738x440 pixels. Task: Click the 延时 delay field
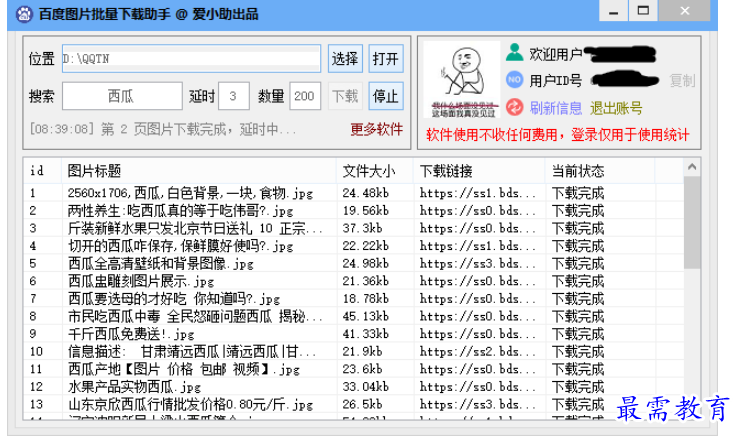click(x=233, y=96)
